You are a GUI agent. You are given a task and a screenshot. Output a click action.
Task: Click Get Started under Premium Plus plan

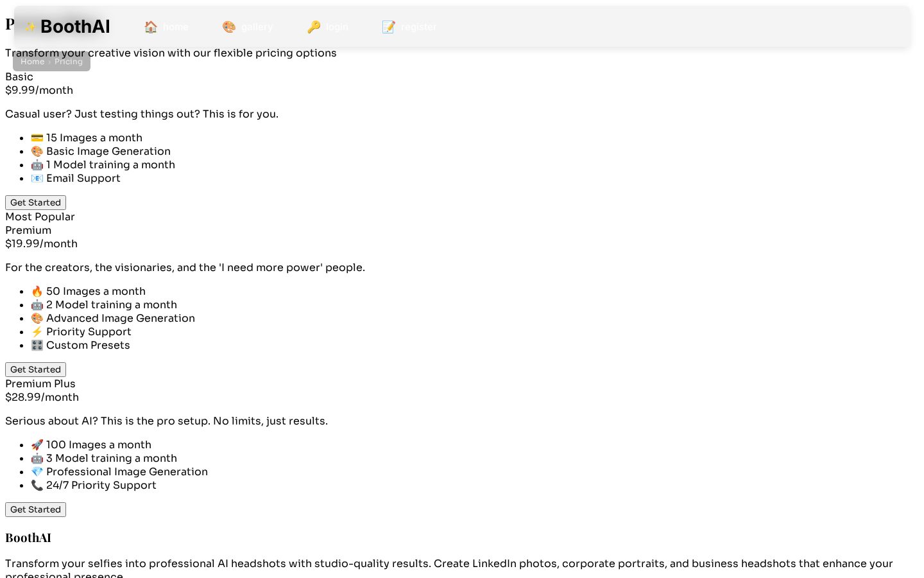tap(35, 509)
